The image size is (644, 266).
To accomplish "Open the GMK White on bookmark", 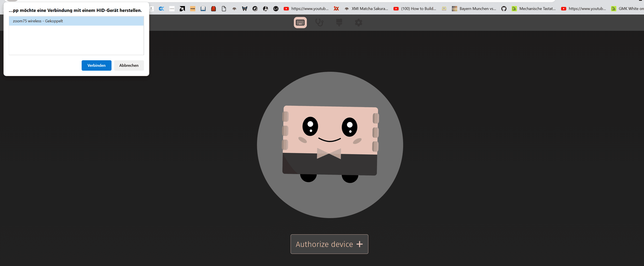I will click(628, 9).
